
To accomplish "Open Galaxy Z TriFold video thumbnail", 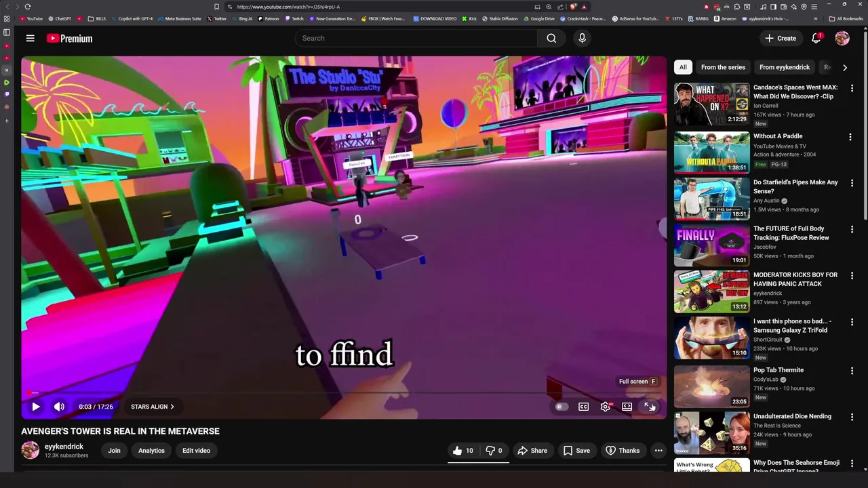I will coord(711,338).
